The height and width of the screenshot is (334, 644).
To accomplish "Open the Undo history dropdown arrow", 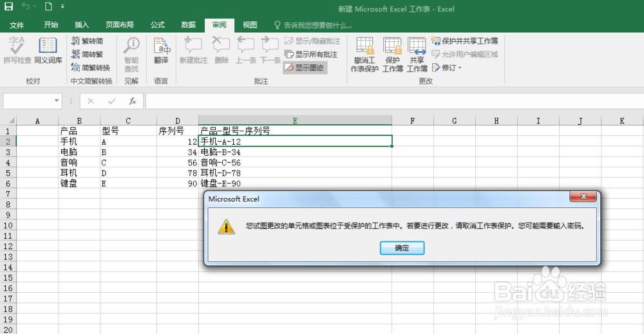I will (34, 6).
